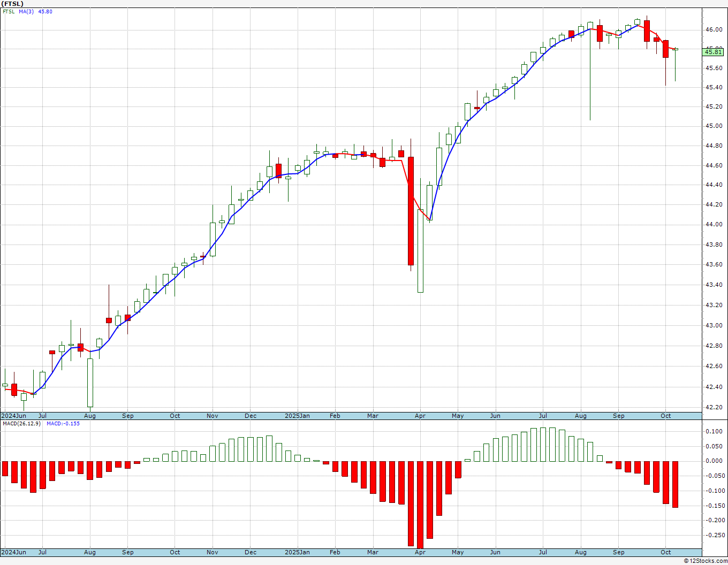Image resolution: width=728 pixels, height=565 pixels.
Task: Click the tall red late-March crash candlestick
Action: (411, 211)
